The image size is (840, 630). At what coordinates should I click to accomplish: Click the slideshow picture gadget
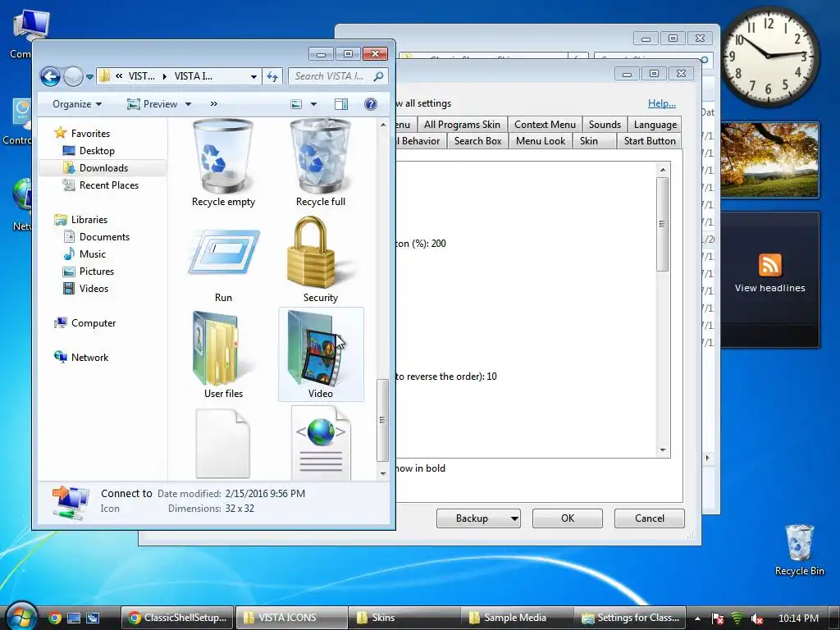point(769,159)
